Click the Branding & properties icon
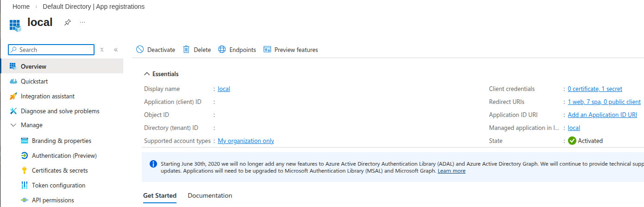The height and width of the screenshot is (207, 644). pyautogui.click(x=25, y=141)
